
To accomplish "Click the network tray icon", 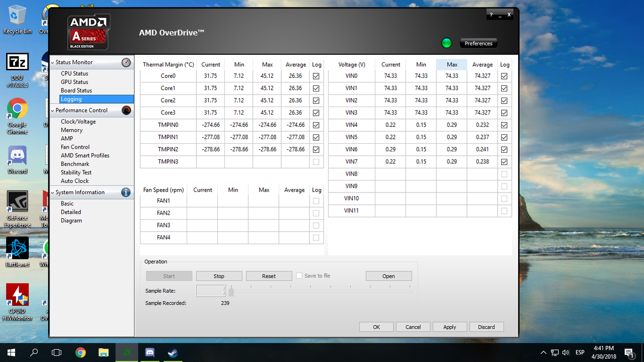I will (x=555, y=352).
